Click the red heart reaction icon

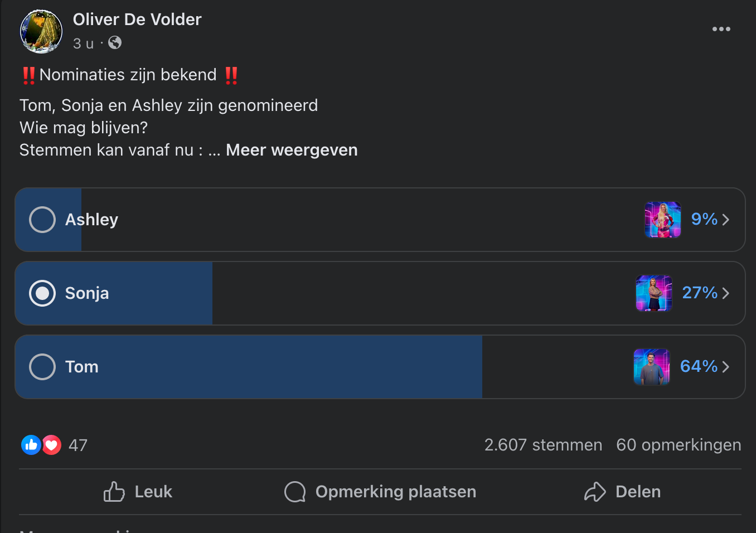51,445
